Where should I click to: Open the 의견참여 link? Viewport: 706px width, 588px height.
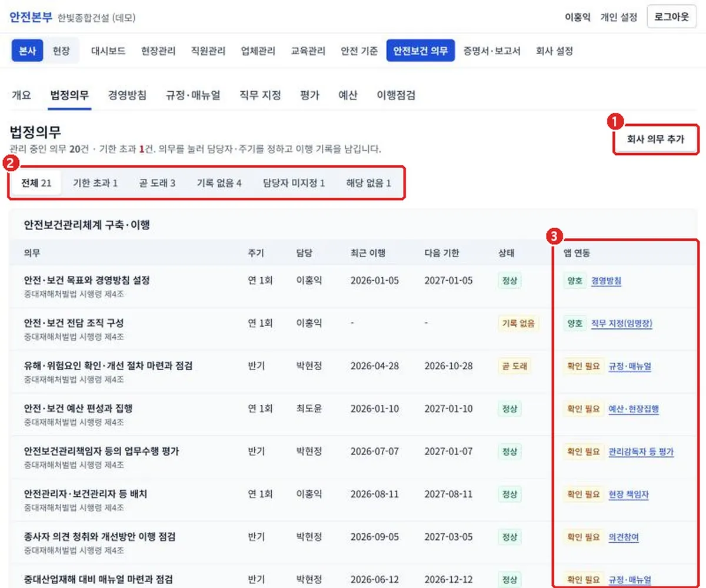pos(624,537)
